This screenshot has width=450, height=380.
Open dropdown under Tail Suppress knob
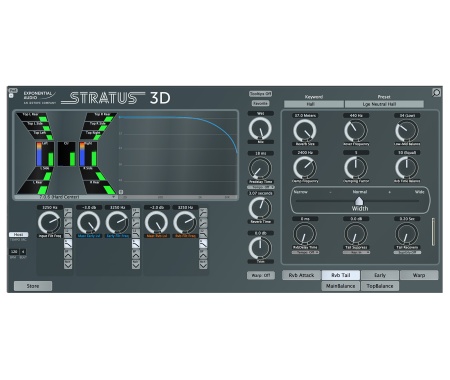(356, 252)
